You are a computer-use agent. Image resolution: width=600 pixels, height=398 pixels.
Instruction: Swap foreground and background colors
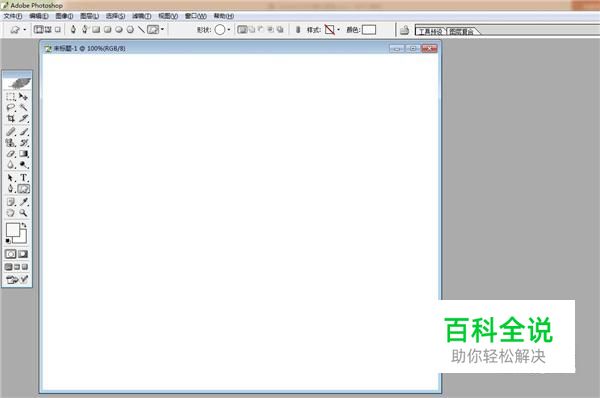click(24, 225)
